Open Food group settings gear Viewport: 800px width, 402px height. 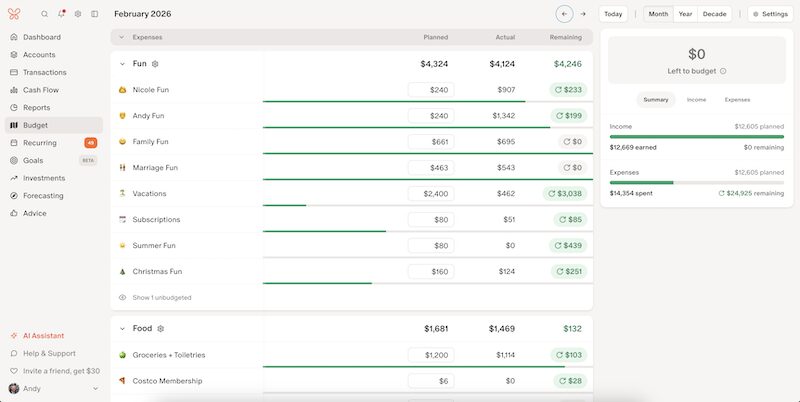(x=161, y=329)
